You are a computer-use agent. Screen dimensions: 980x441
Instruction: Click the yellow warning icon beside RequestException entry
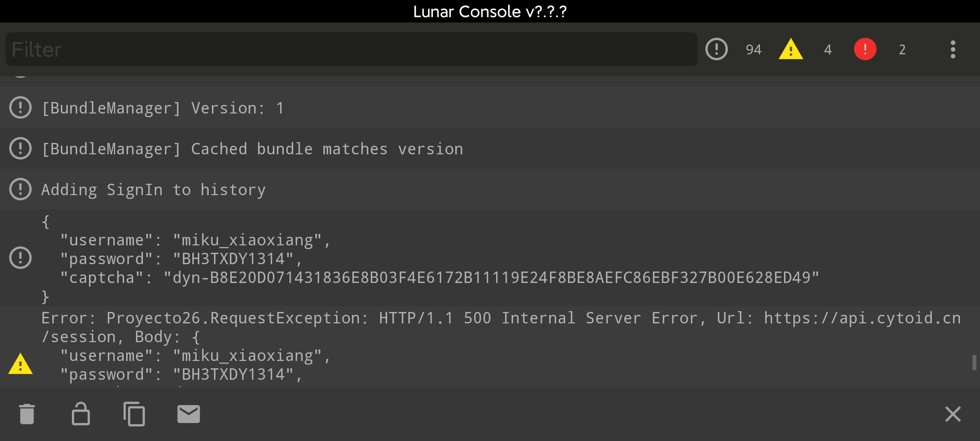[x=20, y=363]
